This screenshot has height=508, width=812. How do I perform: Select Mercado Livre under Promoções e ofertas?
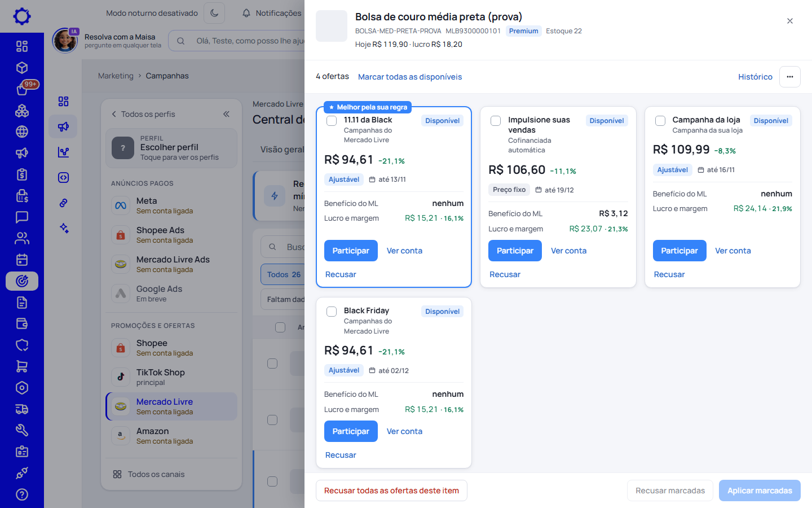point(171,406)
